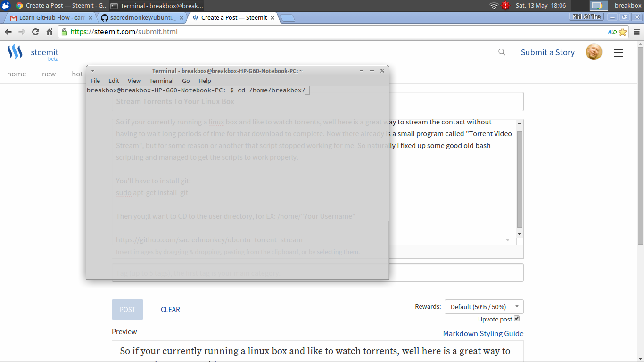
Task: Open the terminal Help menu
Action: pos(205,81)
